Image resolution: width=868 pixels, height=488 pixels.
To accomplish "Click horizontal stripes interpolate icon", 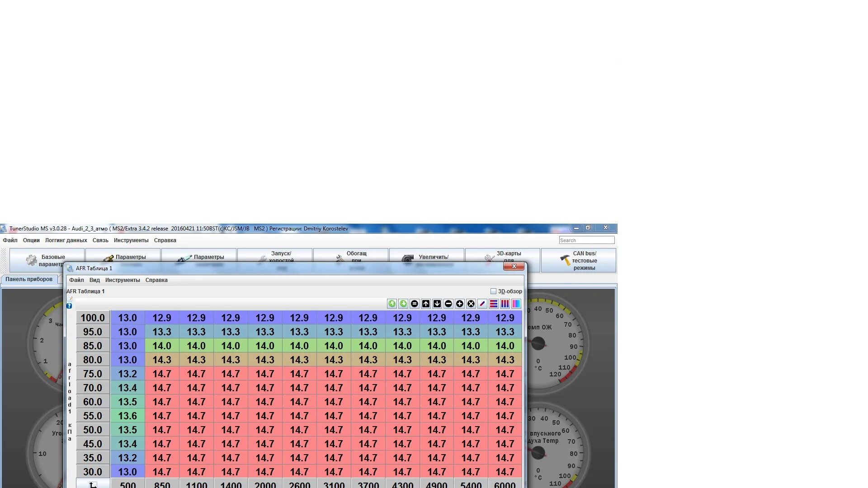I will [494, 304].
